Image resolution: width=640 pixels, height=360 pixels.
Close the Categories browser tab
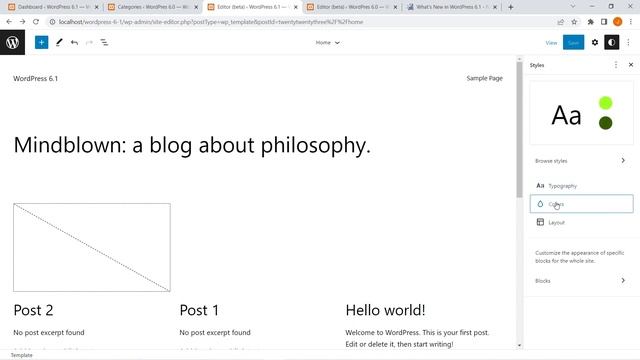[x=196, y=7]
